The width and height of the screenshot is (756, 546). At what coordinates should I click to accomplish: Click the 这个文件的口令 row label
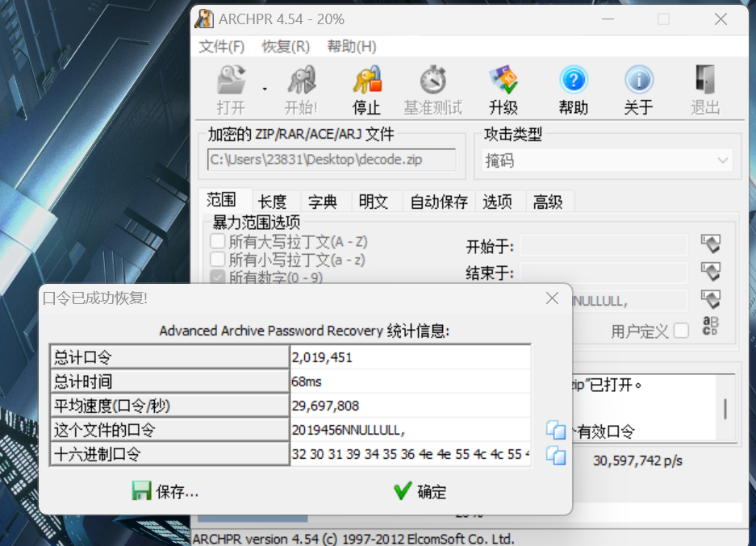[x=169, y=430]
